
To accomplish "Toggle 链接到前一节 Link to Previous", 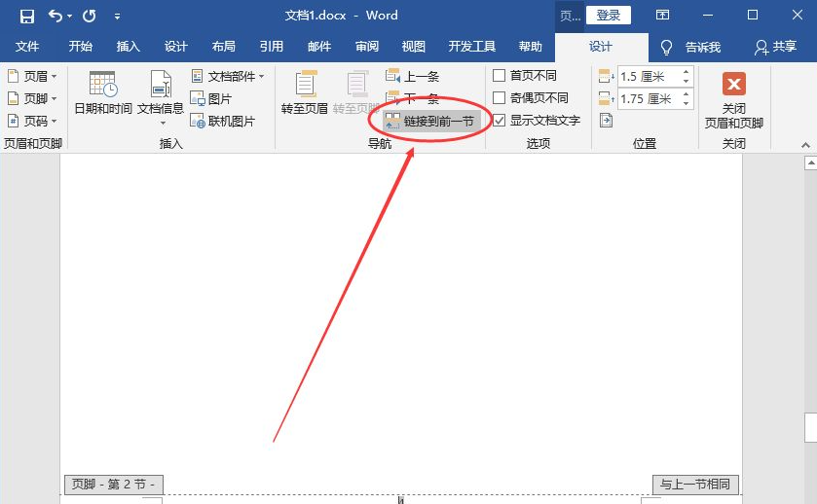I will [x=431, y=121].
